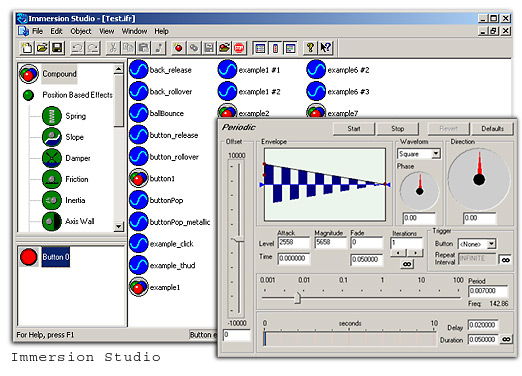
Task: Select the button1 compound effect icon
Action: click(x=138, y=178)
